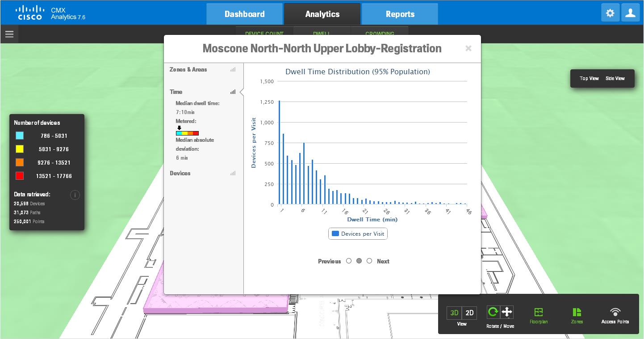Click the Rotate view icon

point(493,312)
